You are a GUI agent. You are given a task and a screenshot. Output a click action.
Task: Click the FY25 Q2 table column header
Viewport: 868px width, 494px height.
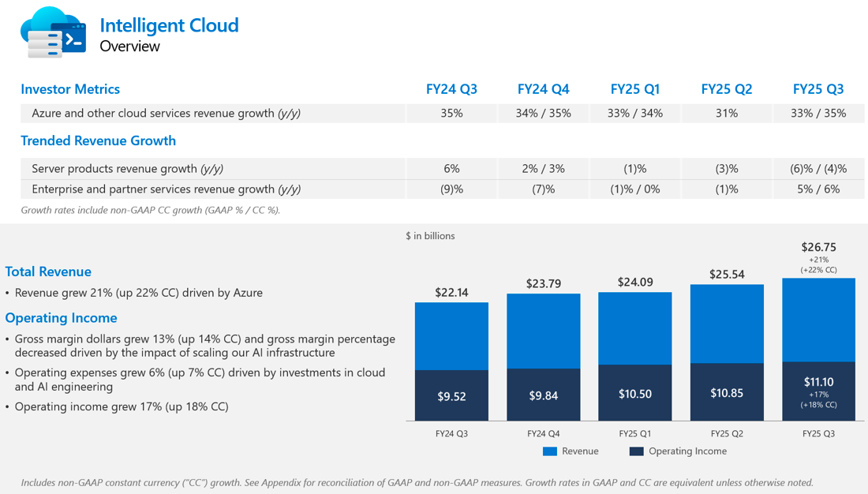pos(726,89)
